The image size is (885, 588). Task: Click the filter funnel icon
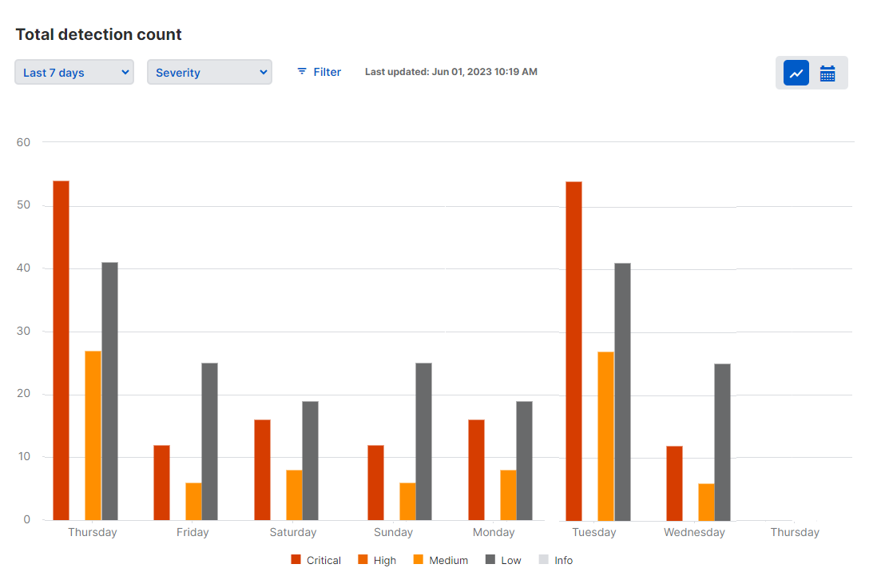(x=302, y=72)
